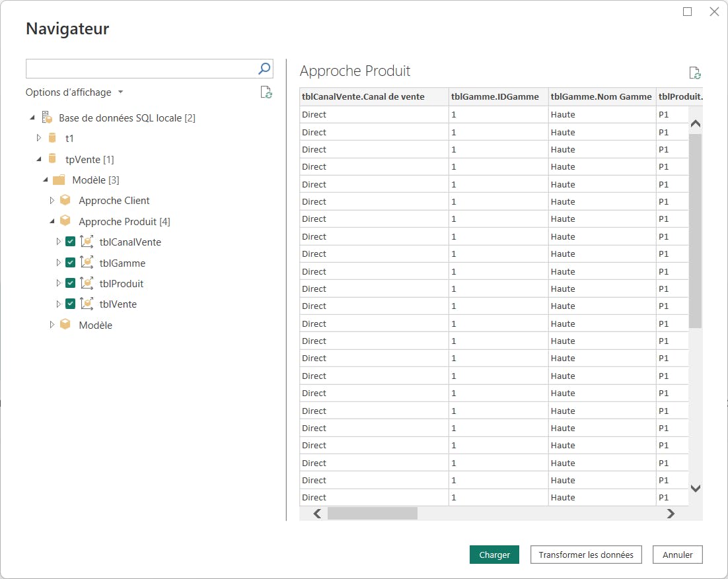This screenshot has width=728, height=579.
Task: Expand the Approche Client node
Action: click(52, 200)
